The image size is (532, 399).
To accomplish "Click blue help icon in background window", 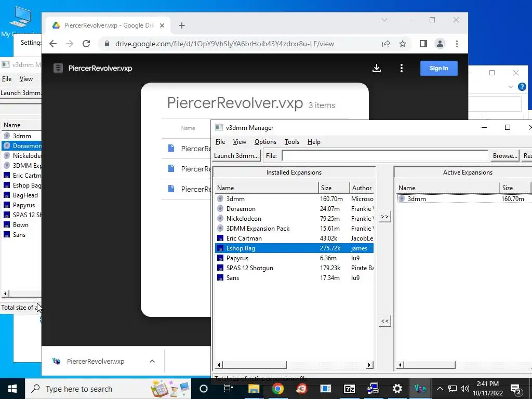I will (522, 87).
